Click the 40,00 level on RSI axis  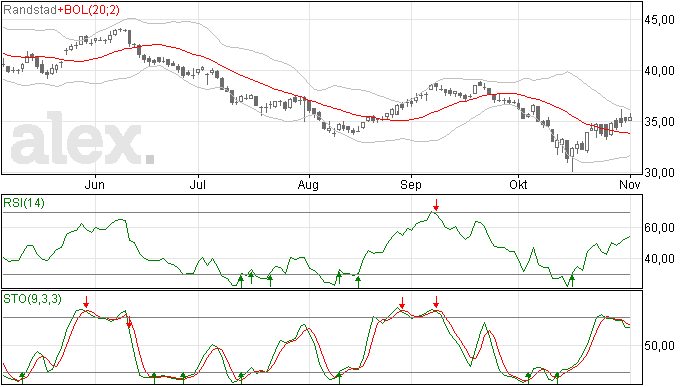(x=659, y=259)
